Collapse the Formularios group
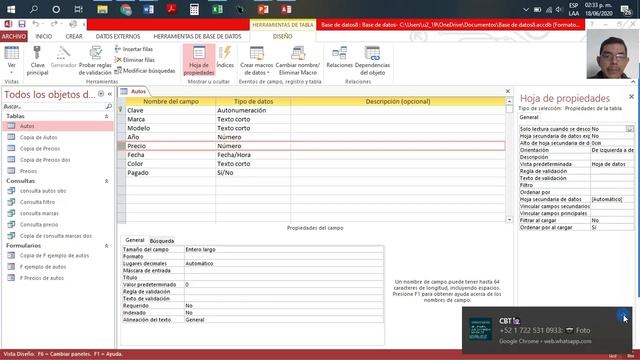Screen dimensions: 640x360 (x=107, y=246)
